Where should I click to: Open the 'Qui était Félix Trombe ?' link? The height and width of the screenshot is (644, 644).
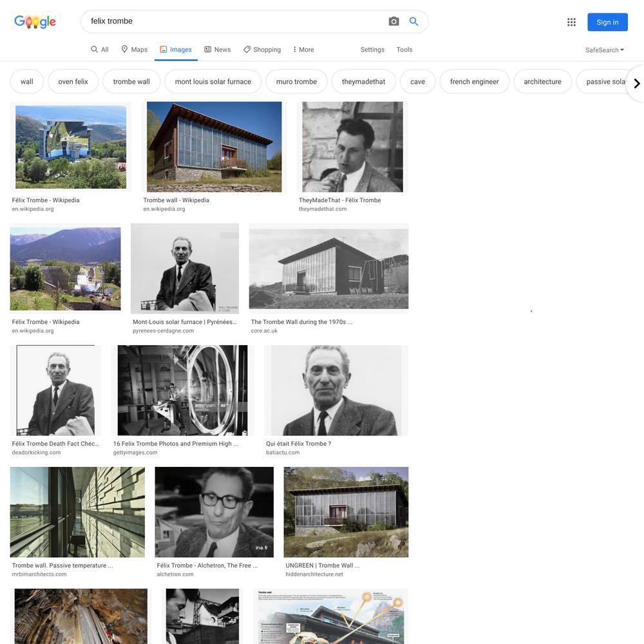click(x=299, y=444)
